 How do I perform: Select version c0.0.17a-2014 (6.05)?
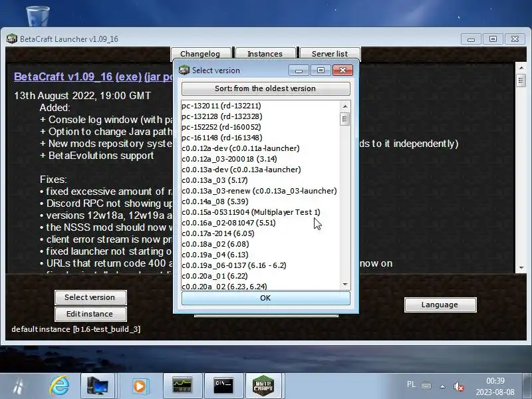point(261,234)
